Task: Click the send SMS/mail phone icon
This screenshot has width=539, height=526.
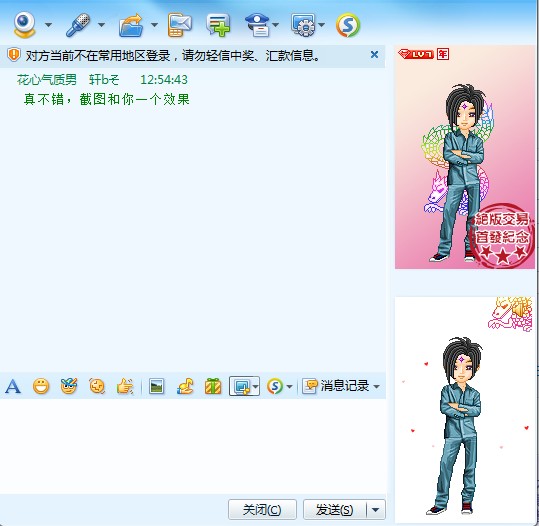Action: point(180,25)
